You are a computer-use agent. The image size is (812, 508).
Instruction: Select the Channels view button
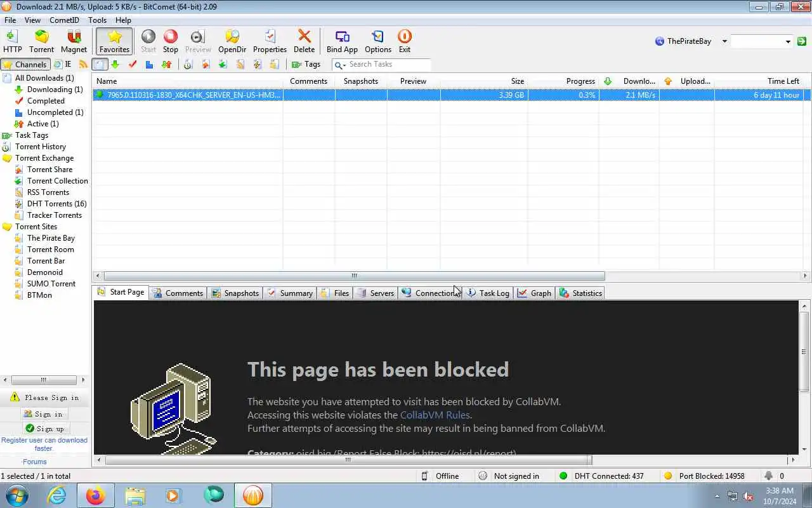click(x=25, y=64)
